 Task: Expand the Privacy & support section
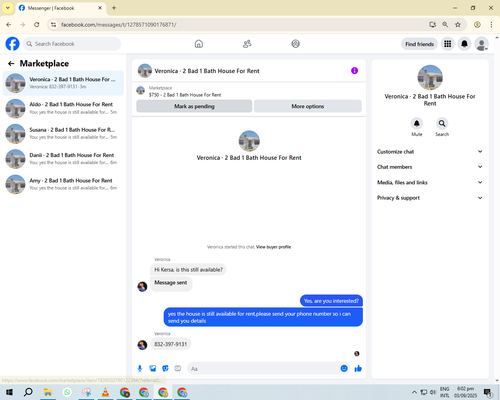click(430, 198)
